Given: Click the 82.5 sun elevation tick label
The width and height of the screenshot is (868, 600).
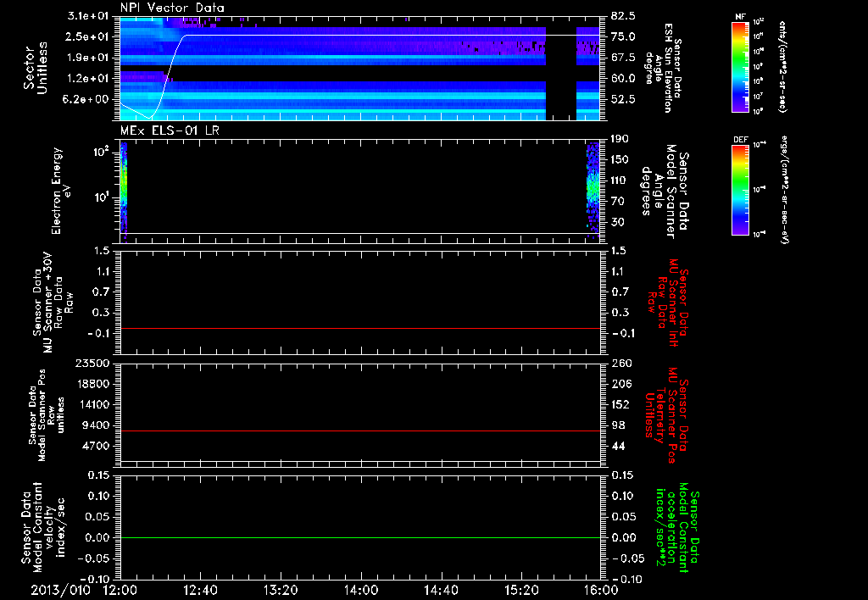Looking at the screenshot, I should click(623, 16).
